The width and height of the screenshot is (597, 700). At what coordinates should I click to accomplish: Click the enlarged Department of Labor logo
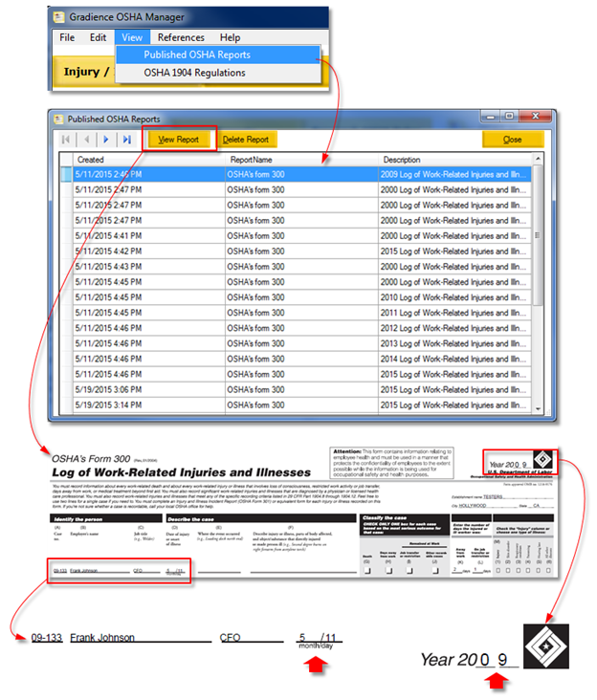(546, 646)
